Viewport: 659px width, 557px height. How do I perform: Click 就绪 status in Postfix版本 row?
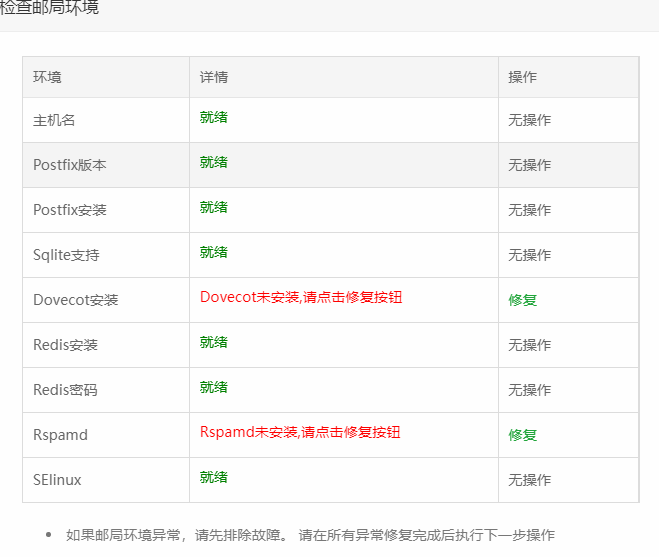tap(214, 162)
